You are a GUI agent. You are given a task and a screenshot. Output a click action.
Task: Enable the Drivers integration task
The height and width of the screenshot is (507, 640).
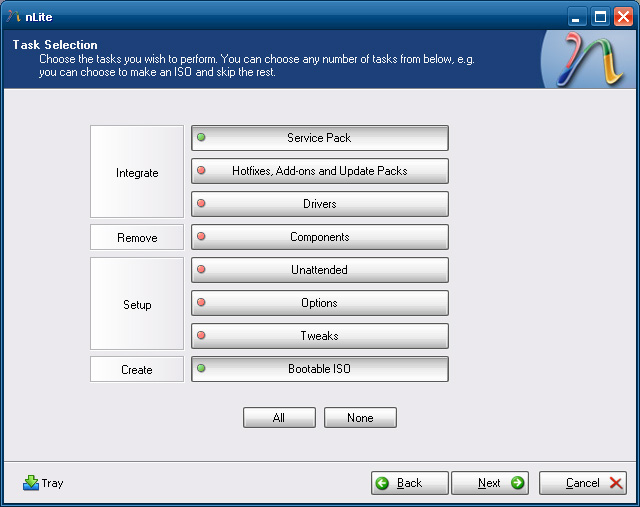tap(319, 204)
